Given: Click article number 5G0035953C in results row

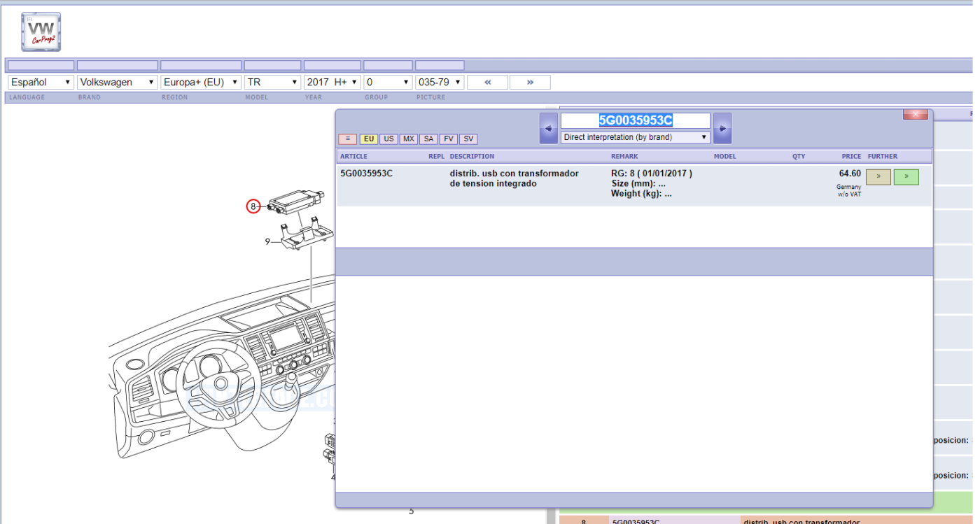Looking at the screenshot, I should [x=366, y=174].
